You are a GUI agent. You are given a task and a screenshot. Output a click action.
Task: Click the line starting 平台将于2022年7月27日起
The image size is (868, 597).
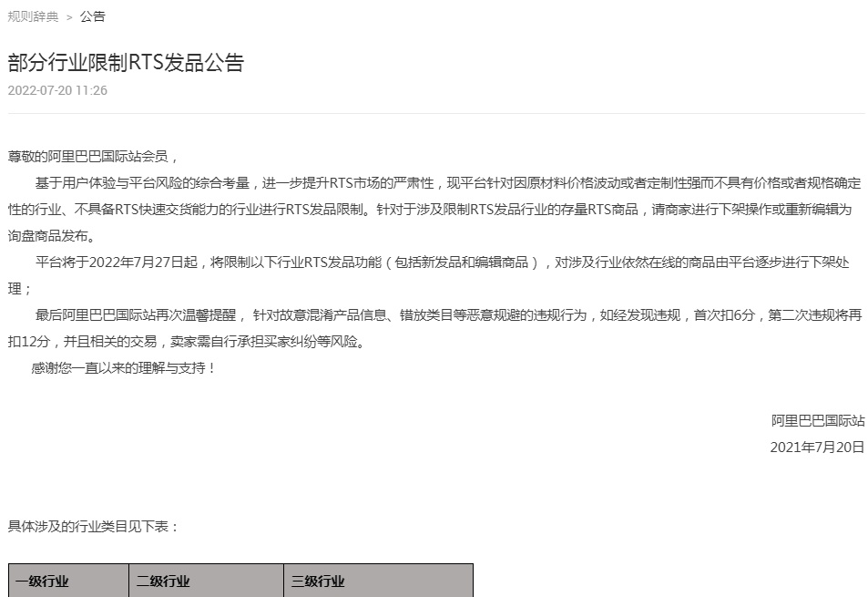[x=443, y=262]
